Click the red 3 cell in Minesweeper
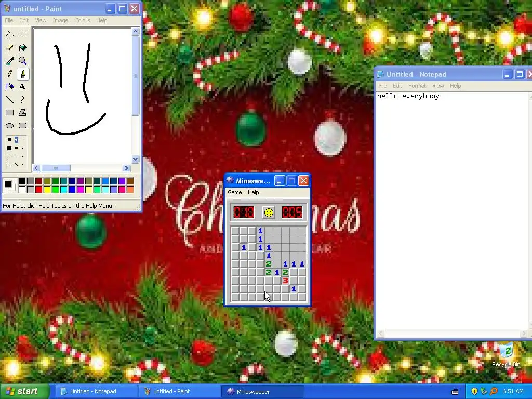Image resolution: width=532 pixels, height=399 pixels. [285, 281]
